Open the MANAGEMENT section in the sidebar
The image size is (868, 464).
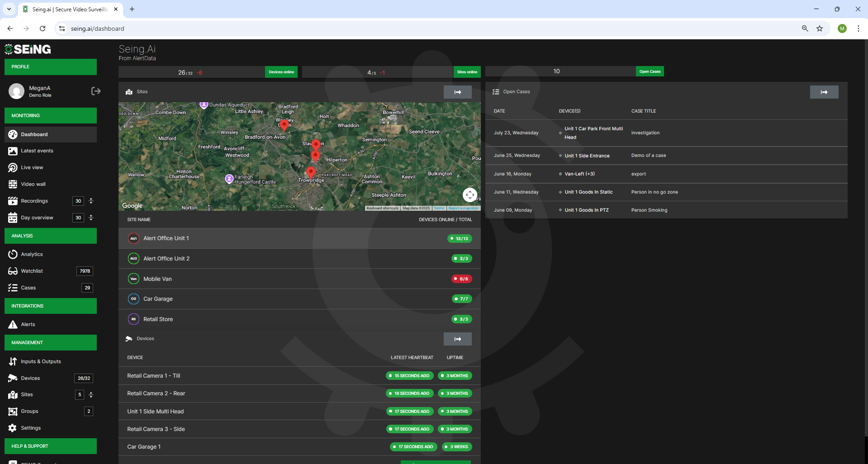click(50, 342)
